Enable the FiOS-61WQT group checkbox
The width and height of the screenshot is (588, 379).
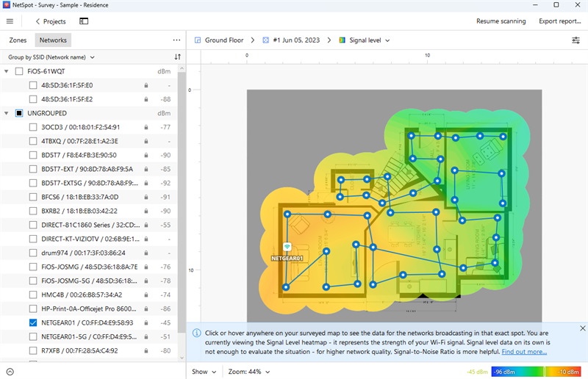coord(19,71)
